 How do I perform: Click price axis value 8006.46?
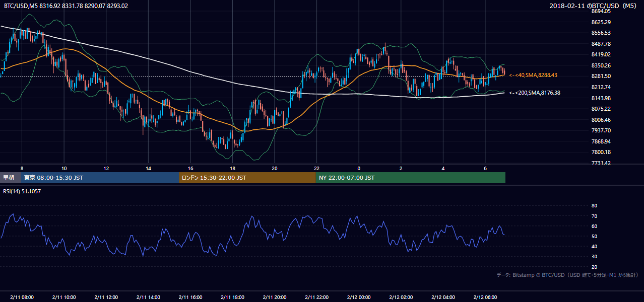[601, 120]
